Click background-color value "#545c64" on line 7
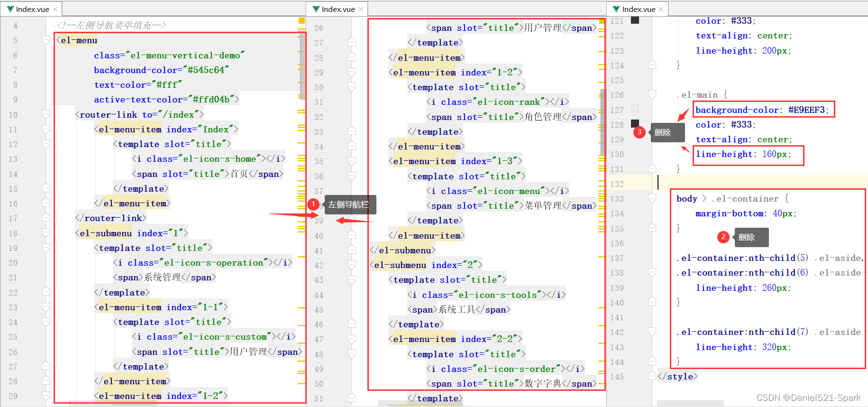Image resolution: width=868 pixels, height=407 pixels. (206, 70)
